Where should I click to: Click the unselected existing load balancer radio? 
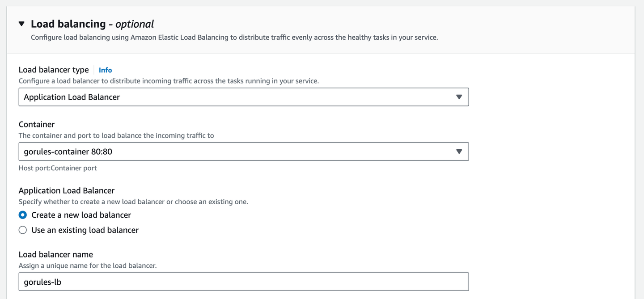point(23,230)
